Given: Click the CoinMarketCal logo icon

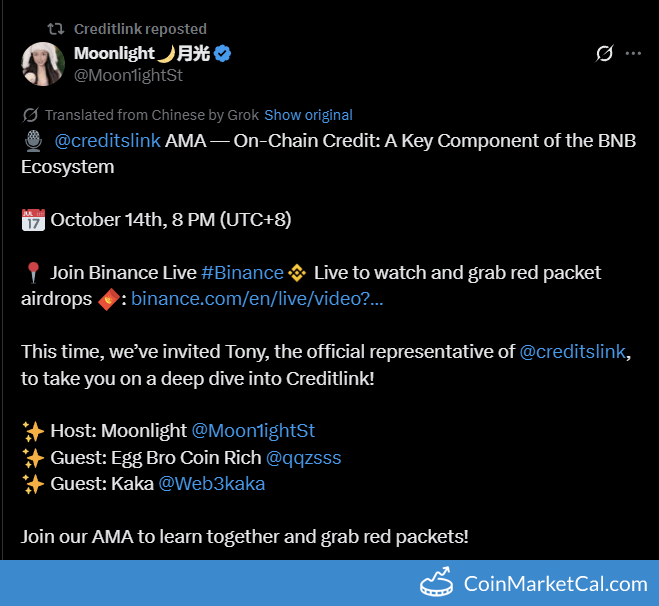Looking at the screenshot, I should pos(436,582).
